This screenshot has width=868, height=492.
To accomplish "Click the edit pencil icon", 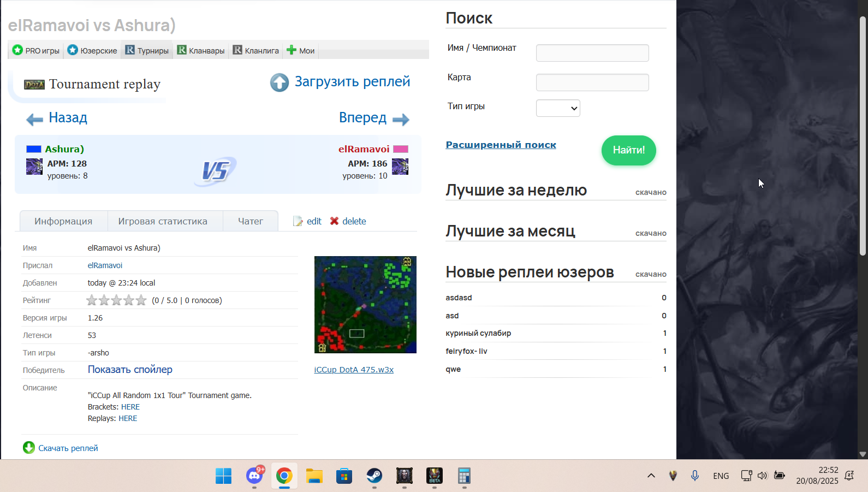I will (298, 221).
